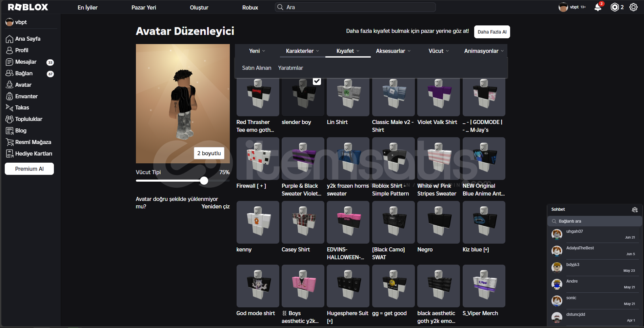Screen dimensions: 644x328
Task: Open Bağlan in sidebar
Action: click(24, 73)
